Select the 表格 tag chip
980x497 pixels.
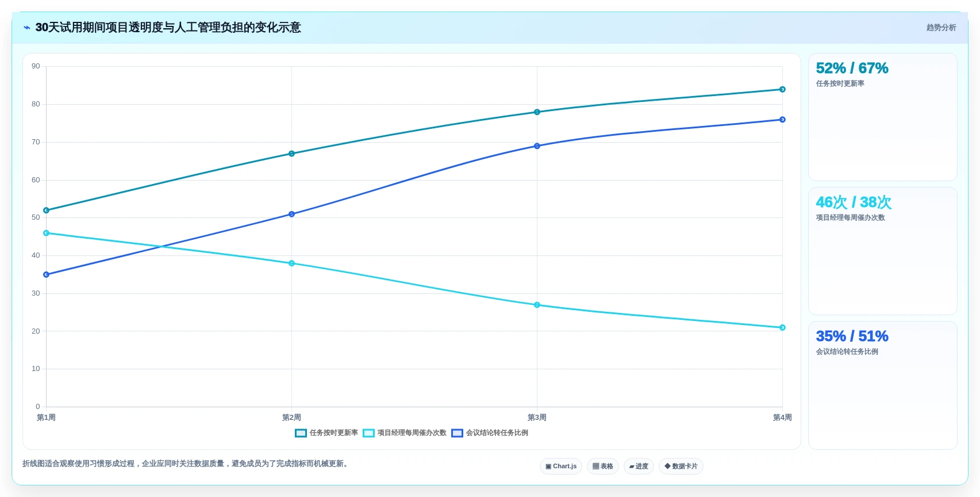603,467
